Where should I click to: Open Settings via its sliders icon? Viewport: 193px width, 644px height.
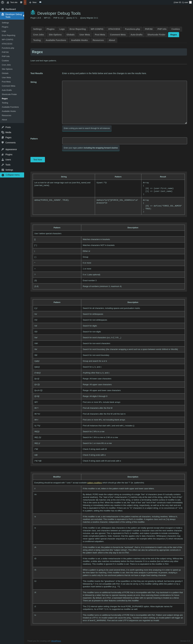point(3,170)
